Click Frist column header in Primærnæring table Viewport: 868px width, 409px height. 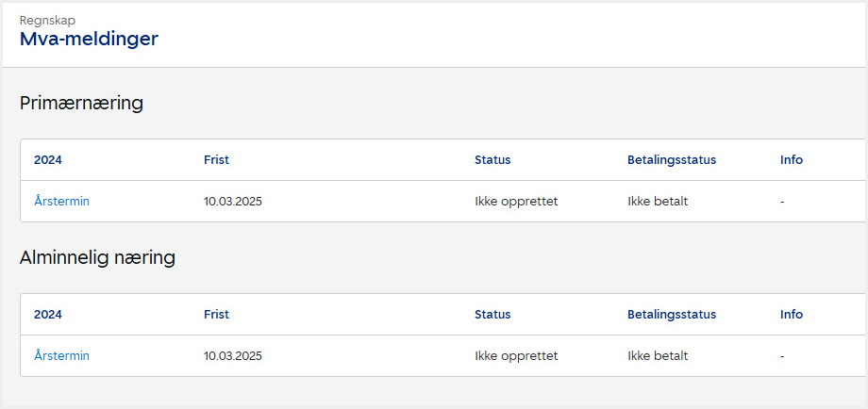[216, 160]
